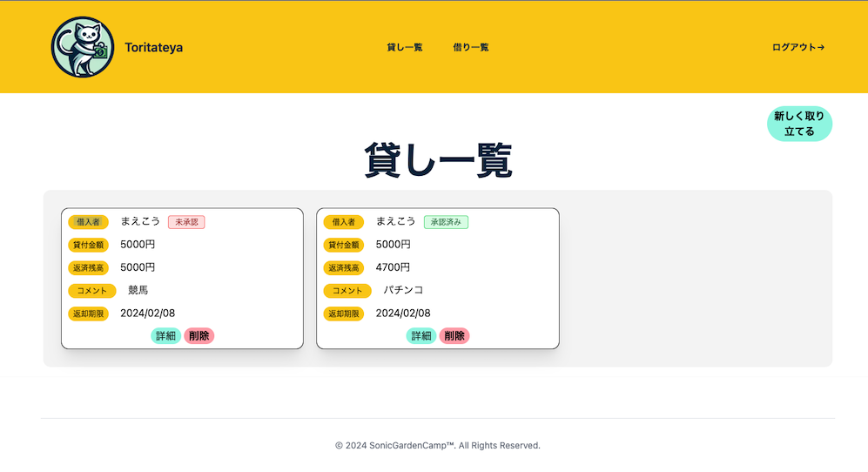Delete the パチンコ loan with 削除
The height and width of the screenshot is (472, 868).
click(x=454, y=336)
